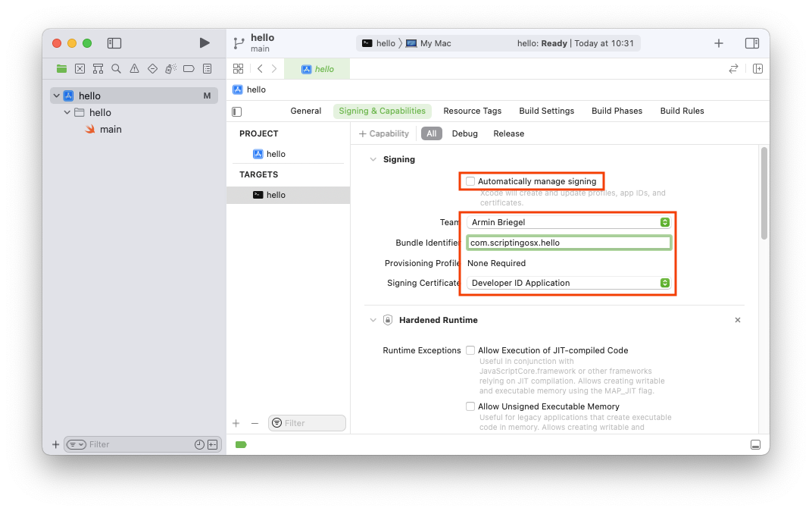812x511 pixels.
Task: Check Allow Execution of JIT-compiled Code
Action: pos(470,350)
